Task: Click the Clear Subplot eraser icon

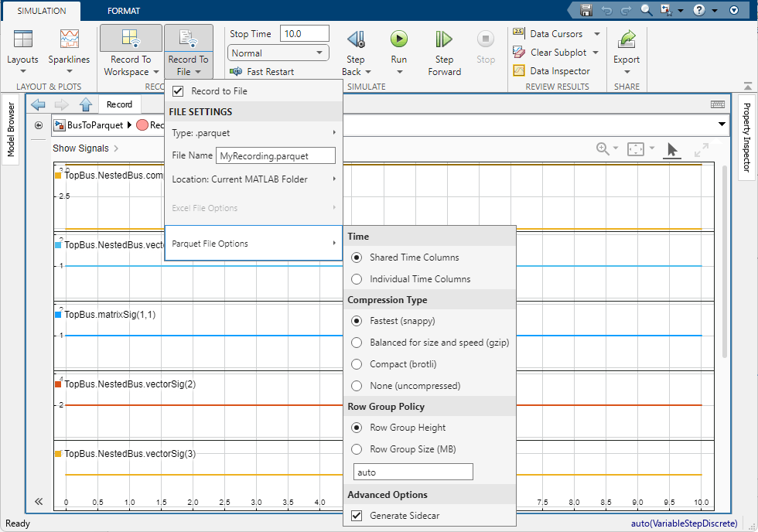Action: (x=518, y=52)
